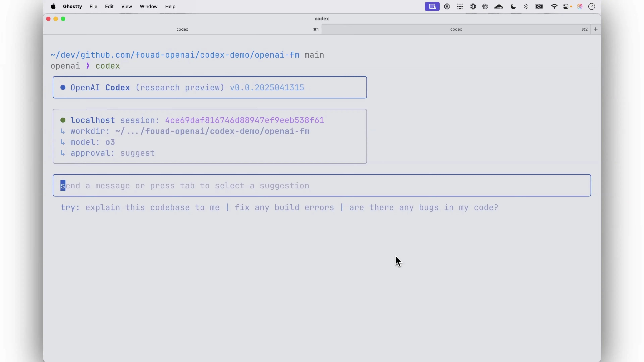644x362 pixels.
Task: Click the stop recording menu bar icon
Action: pos(447,7)
